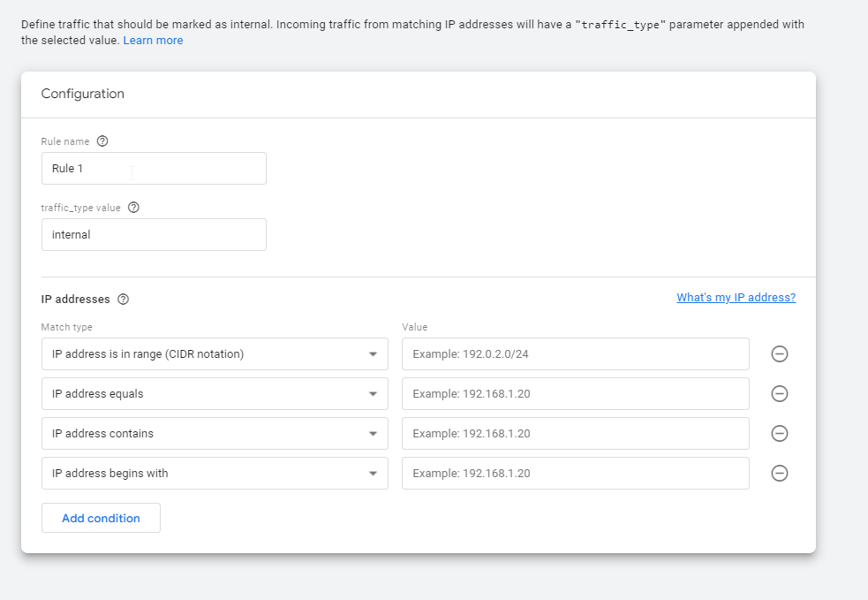The image size is (868, 600).
Task: Open 'IP address equals' match type dropdown
Action: [215, 394]
